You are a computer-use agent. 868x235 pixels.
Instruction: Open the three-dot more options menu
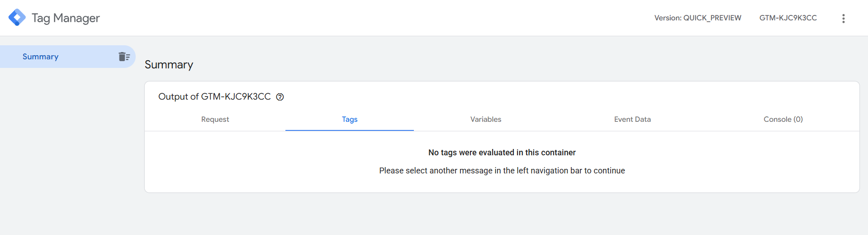pos(843,18)
